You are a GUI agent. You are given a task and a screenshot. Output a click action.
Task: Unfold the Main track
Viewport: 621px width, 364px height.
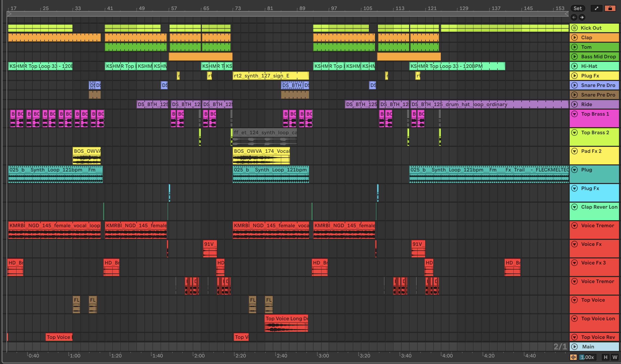pyautogui.click(x=574, y=347)
